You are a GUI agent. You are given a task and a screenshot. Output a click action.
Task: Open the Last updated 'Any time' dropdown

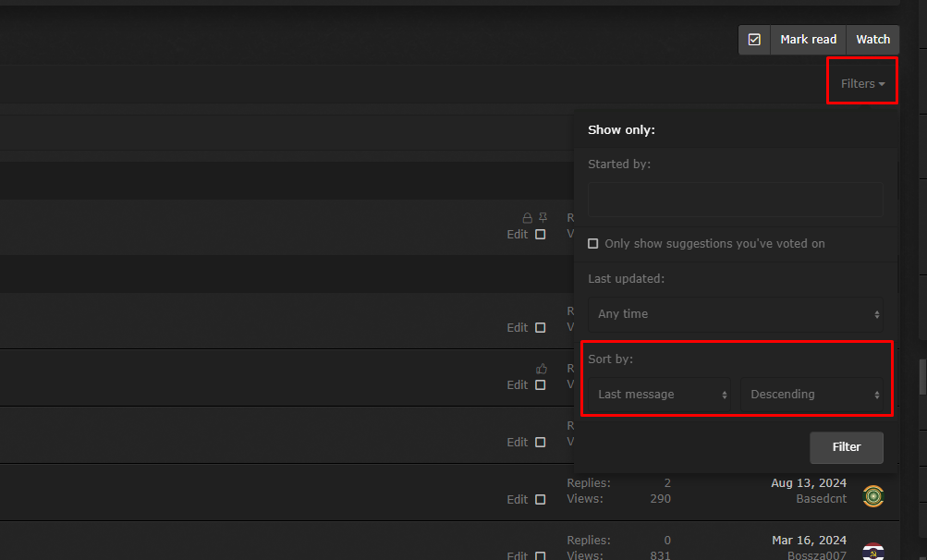click(x=735, y=314)
